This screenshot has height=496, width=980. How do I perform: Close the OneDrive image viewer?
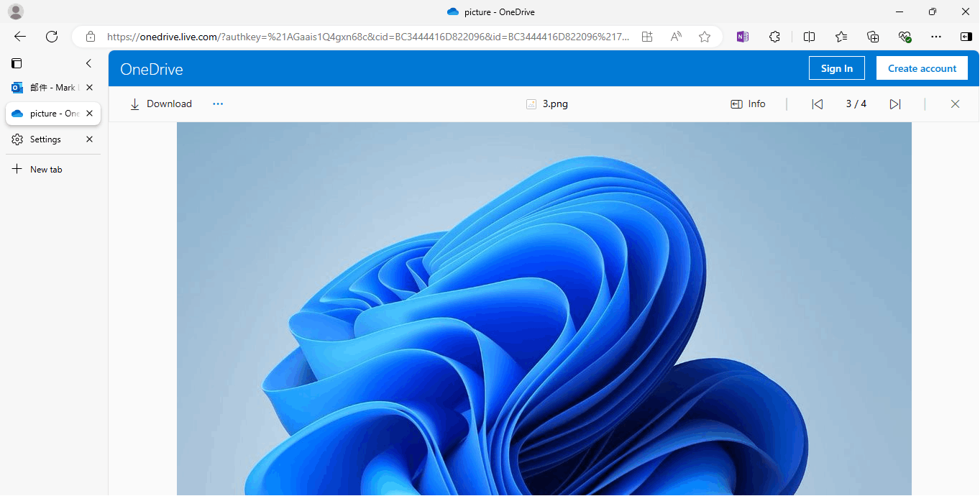[x=955, y=104]
